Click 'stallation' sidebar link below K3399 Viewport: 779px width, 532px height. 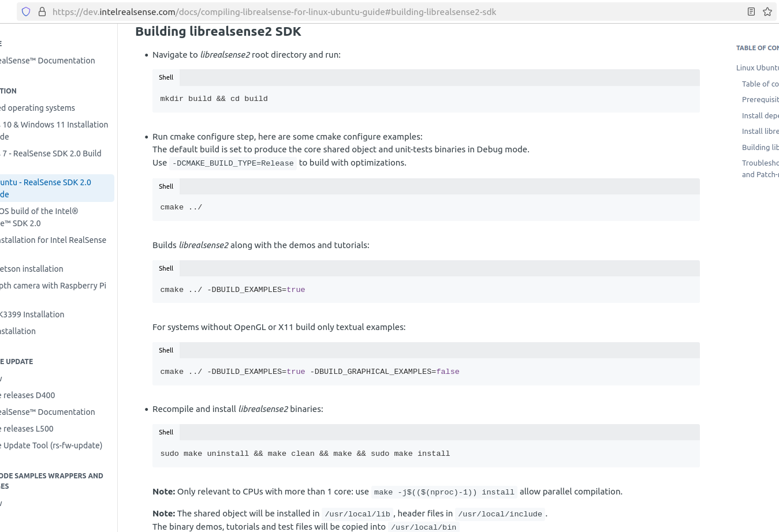point(18,331)
